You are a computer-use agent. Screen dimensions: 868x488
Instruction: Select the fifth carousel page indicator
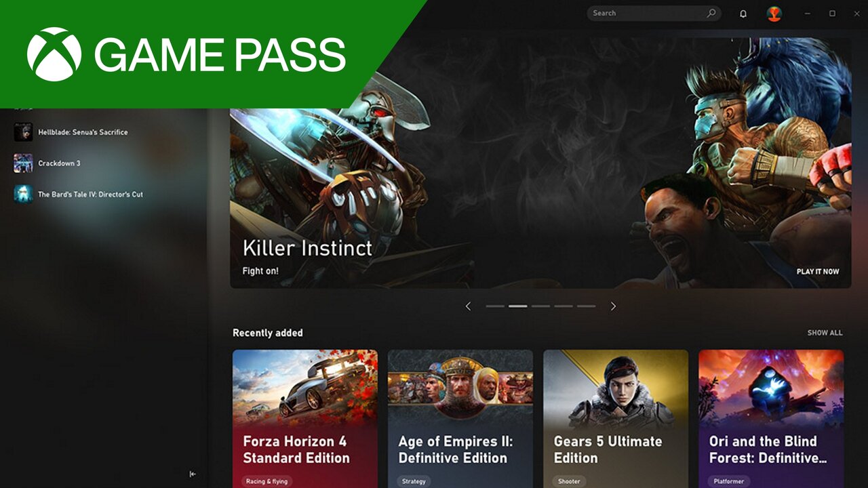[586, 306]
